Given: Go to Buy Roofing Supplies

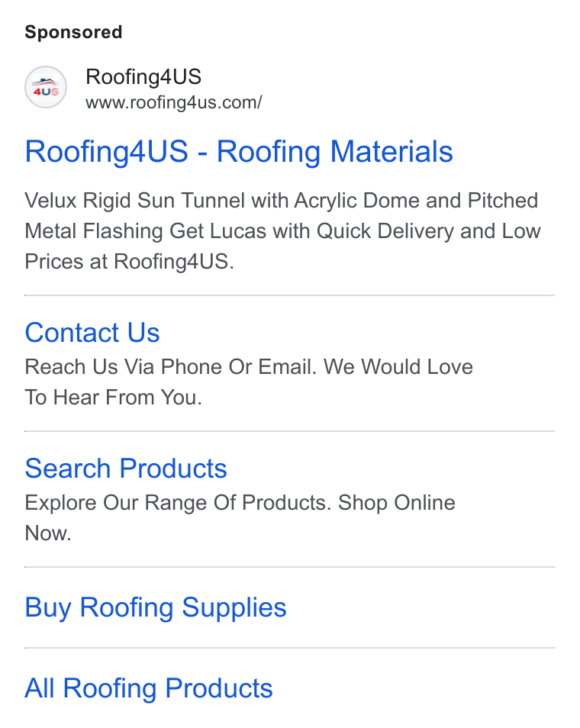Looking at the screenshot, I should (x=156, y=607).
